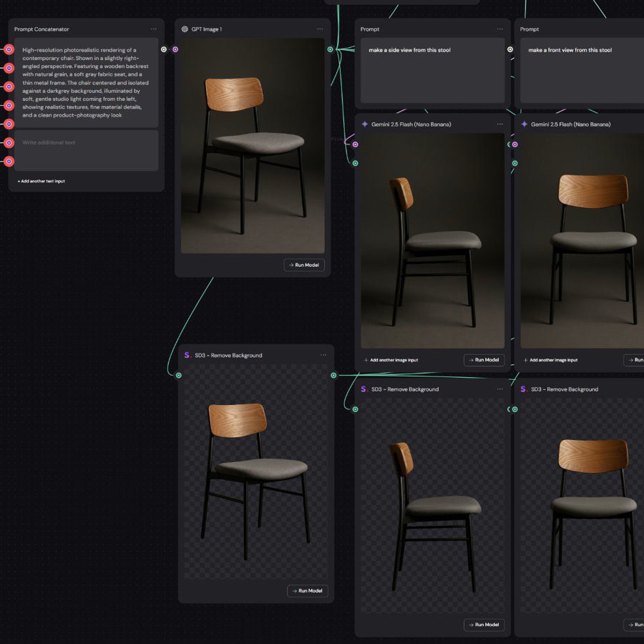Click the first 'Gemini 2.5 Flash (Nano Banana)' title
This screenshot has height=644, width=644.
pyautogui.click(x=411, y=124)
